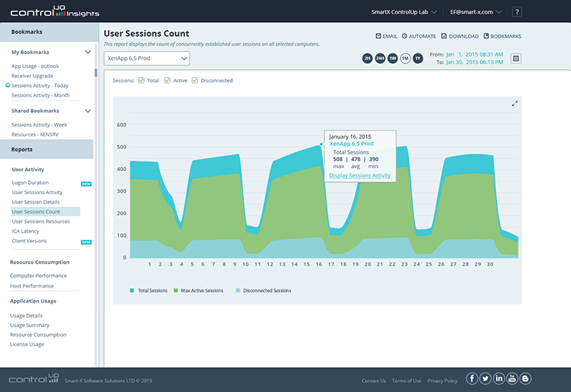Open the Resource Consumption report under Application Usage
The width and height of the screenshot is (571, 392).
click(38, 334)
